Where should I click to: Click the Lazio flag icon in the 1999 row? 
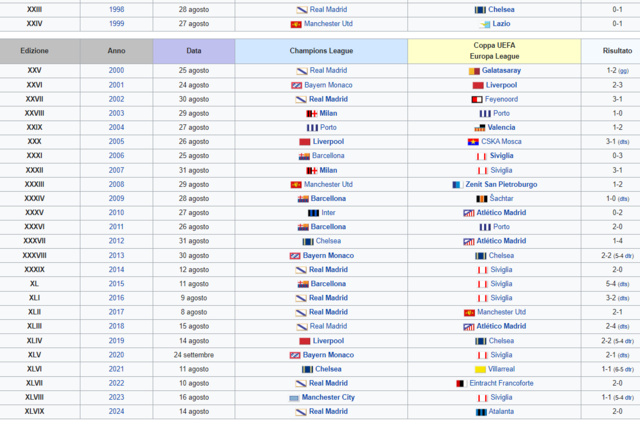click(x=484, y=24)
